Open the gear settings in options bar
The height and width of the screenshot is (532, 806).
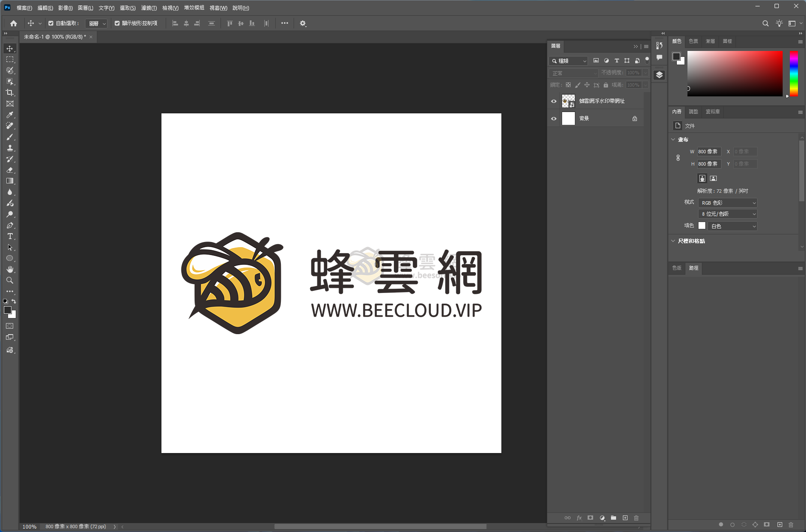tap(303, 23)
